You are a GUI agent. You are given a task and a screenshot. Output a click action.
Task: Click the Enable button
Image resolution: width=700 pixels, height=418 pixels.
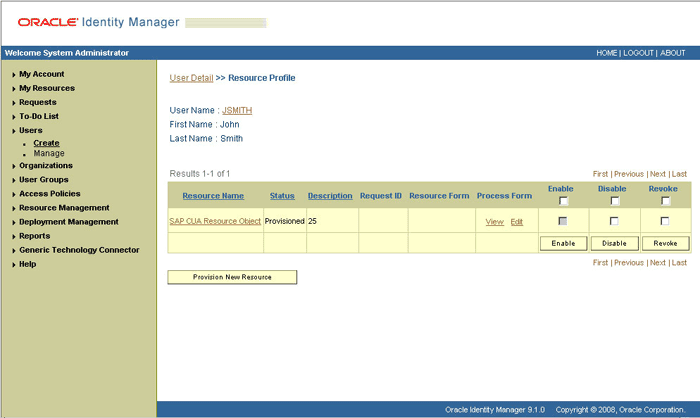[563, 243]
